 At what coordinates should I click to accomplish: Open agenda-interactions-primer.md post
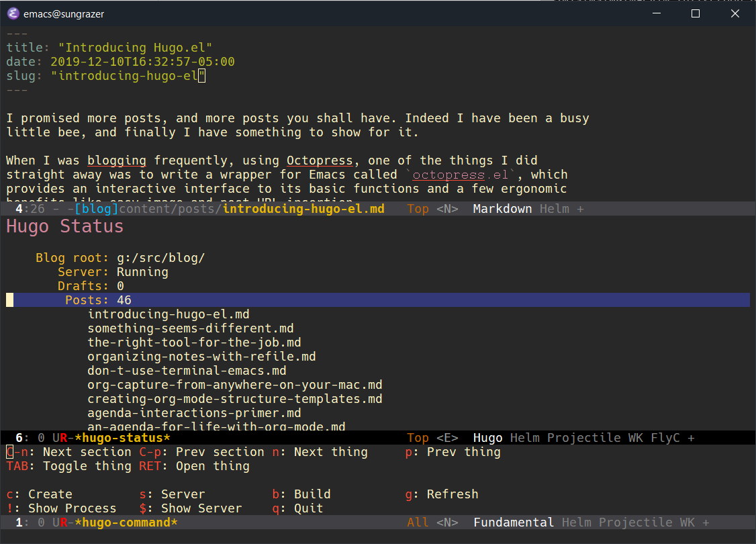[x=194, y=413]
